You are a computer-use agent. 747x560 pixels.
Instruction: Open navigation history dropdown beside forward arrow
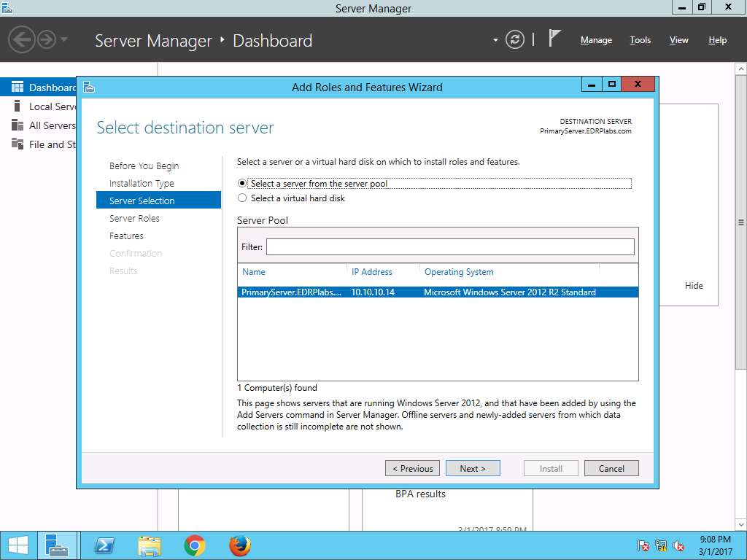[64, 39]
